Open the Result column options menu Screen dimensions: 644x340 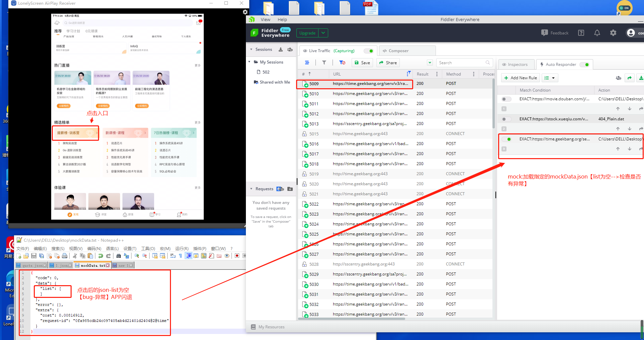point(437,74)
